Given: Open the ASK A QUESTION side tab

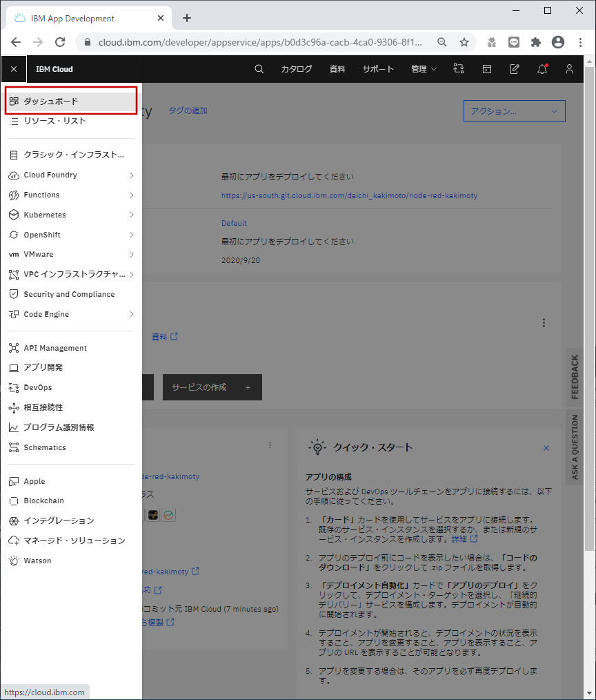Looking at the screenshot, I should click(x=575, y=447).
